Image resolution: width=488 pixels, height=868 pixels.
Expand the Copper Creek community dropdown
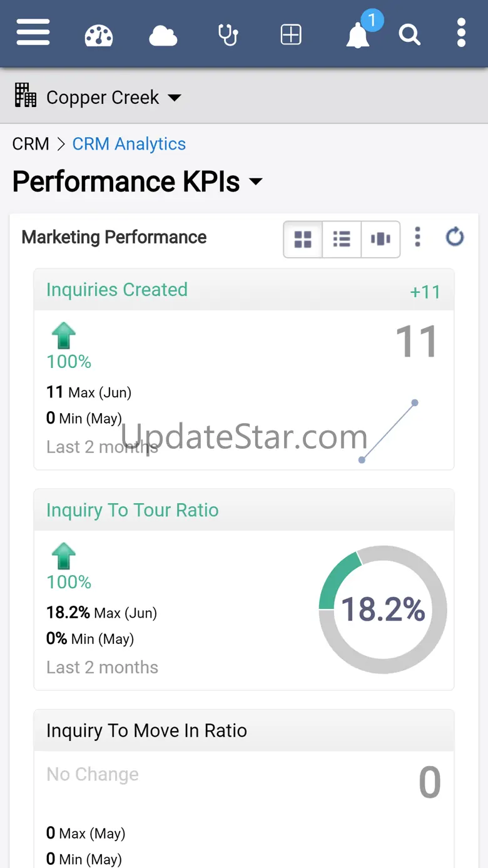(x=98, y=98)
